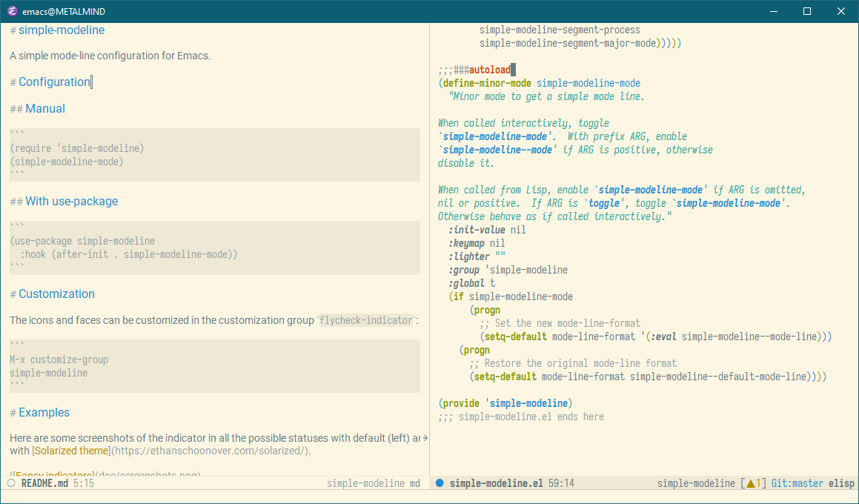Image resolution: width=859 pixels, height=504 pixels.
Task: Click Git:master branch indicator
Action: pyautogui.click(x=797, y=483)
